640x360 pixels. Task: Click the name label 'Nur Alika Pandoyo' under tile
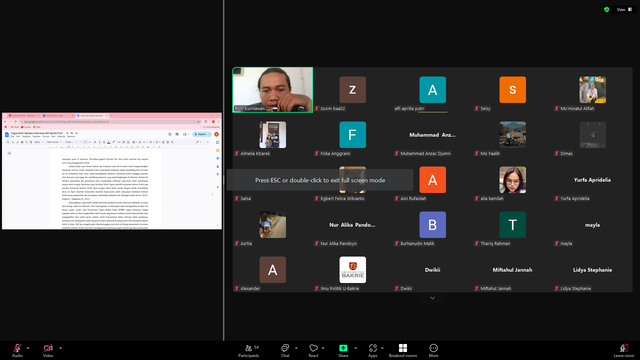point(338,243)
